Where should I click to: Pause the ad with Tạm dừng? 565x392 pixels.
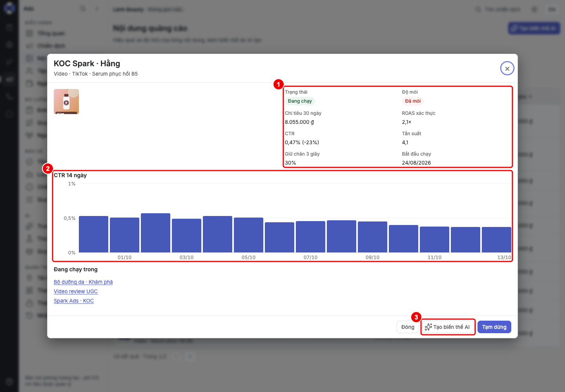[x=494, y=327]
